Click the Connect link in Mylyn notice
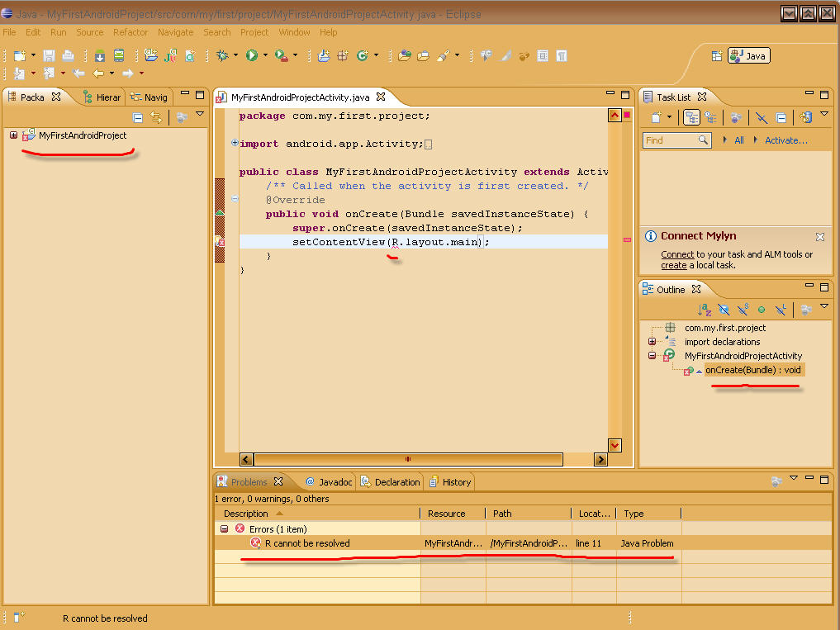Viewport: 840px width, 630px height. pos(677,254)
